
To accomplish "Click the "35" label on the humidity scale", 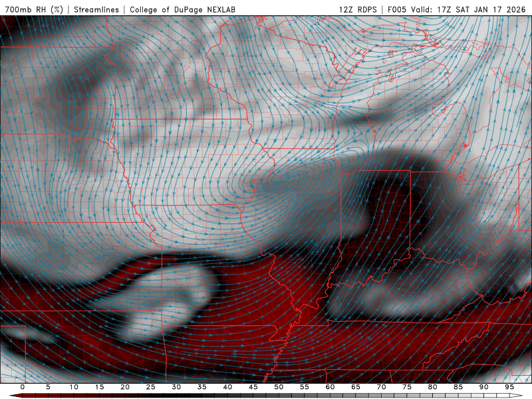I will click(202, 387).
